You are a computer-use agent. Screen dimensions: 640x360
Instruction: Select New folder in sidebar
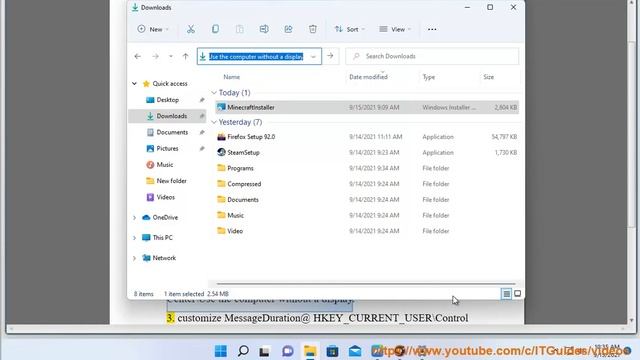click(171, 181)
